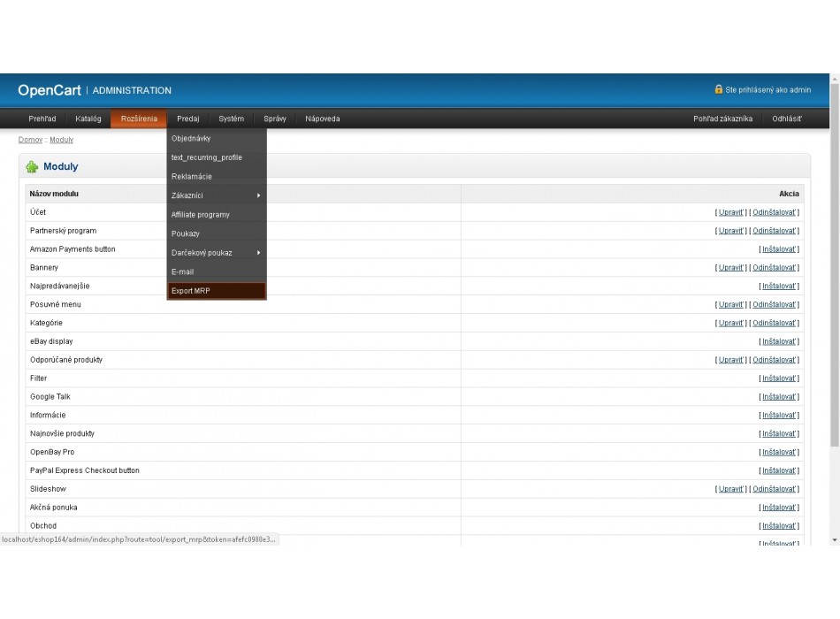Select E-mail menu entry
Screen dimensions: 840x619
coord(217,271)
